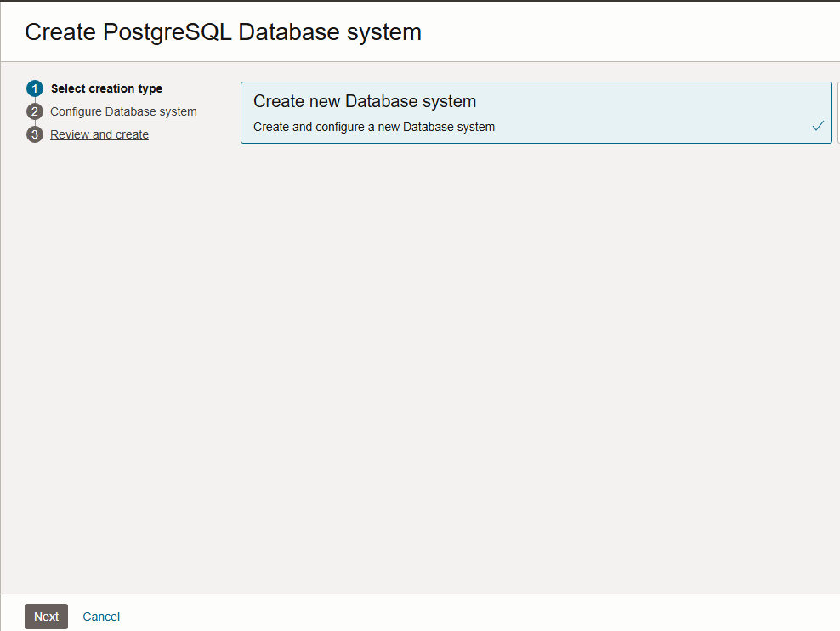Image resolution: width=840 pixels, height=631 pixels.
Task: Open the Configure Database system step
Action: (123, 111)
